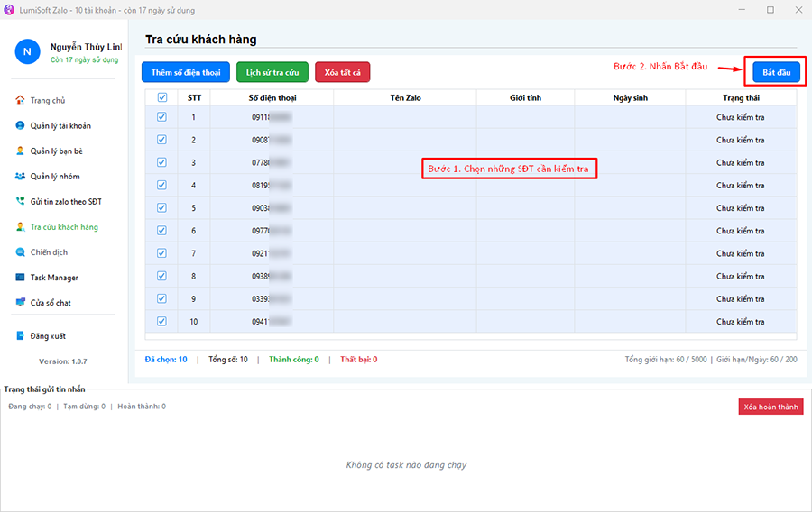
Task: Open Lịch sử tra cứu history
Action: [272, 72]
